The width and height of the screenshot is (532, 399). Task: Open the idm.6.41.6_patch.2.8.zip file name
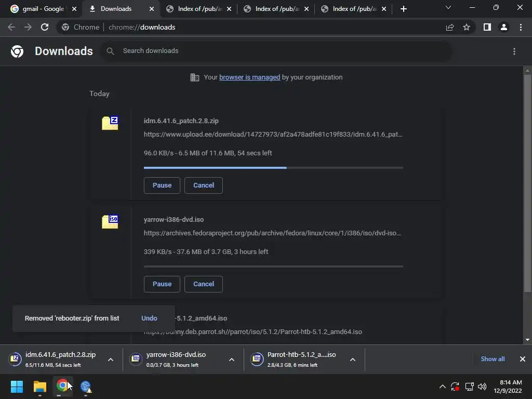pos(181,121)
